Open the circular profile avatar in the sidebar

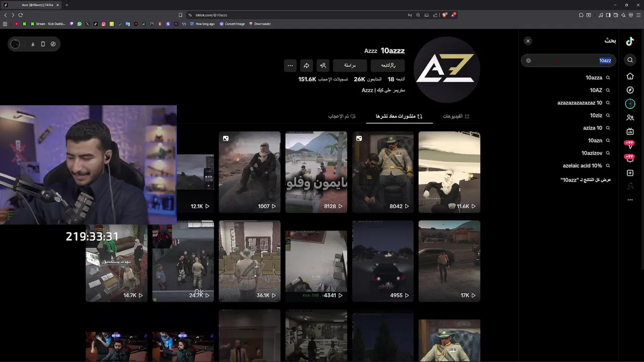pyautogui.click(x=630, y=104)
